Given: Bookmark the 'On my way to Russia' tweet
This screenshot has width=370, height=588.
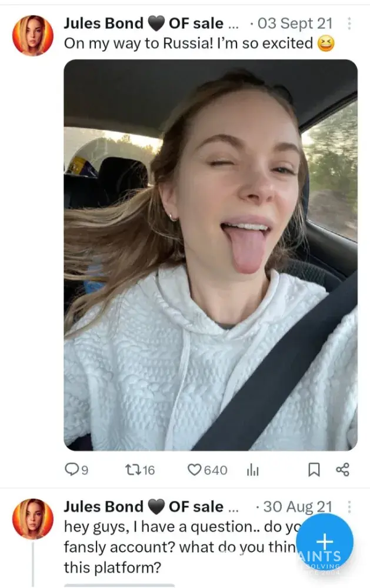Looking at the screenshot, I should point(314,469).
